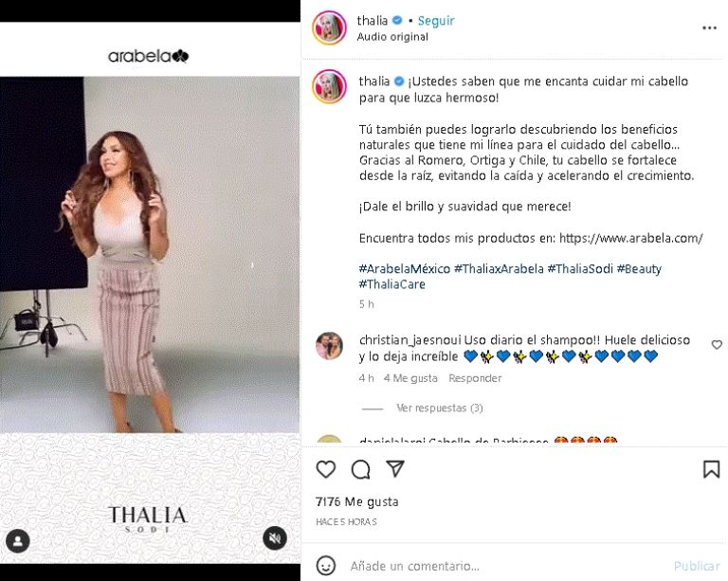
Task: Open christian_jaesnoui's profile avatar
Action: (x=329, y=346)
